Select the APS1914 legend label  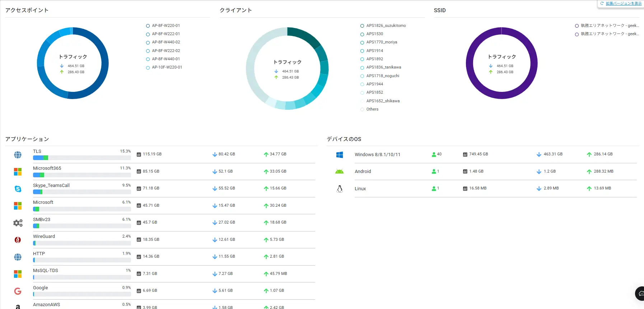point(375,51)
